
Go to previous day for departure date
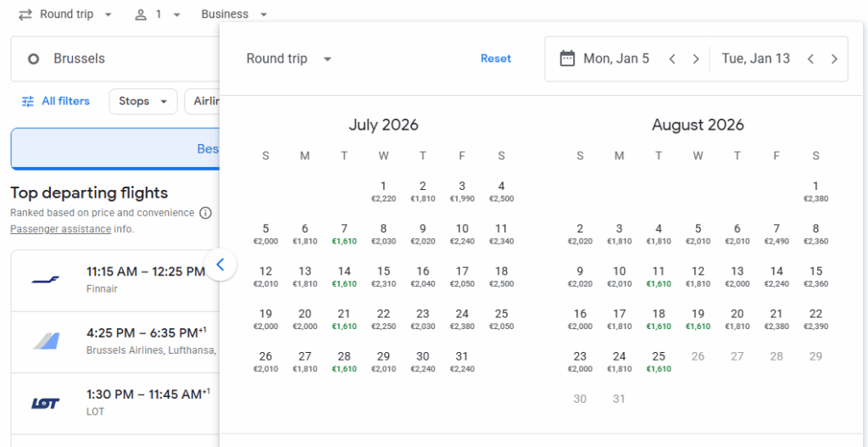click(671, 59)
